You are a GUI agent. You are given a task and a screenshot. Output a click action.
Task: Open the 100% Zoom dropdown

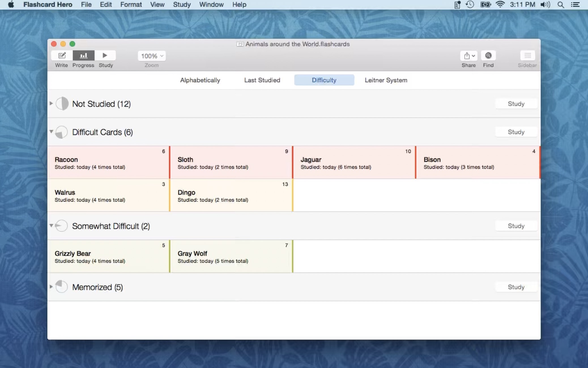click(152, 56)
